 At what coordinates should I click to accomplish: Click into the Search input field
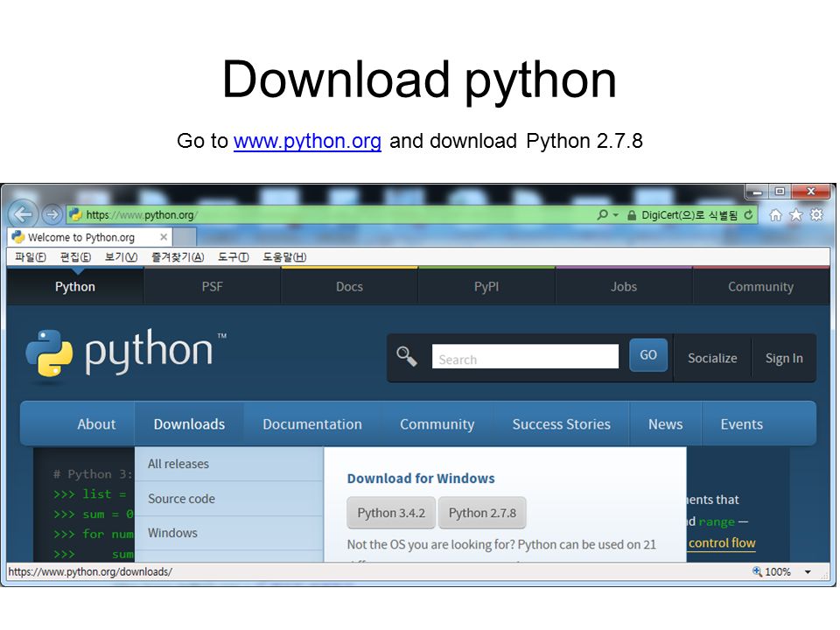525,357
